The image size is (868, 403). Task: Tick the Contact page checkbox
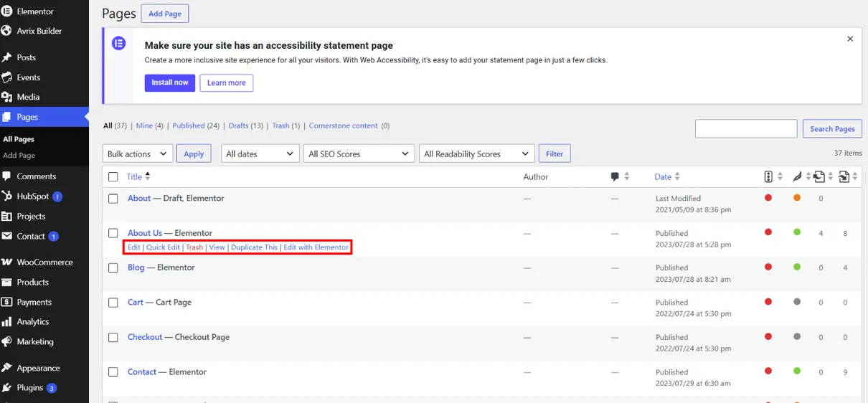point(113,372)
